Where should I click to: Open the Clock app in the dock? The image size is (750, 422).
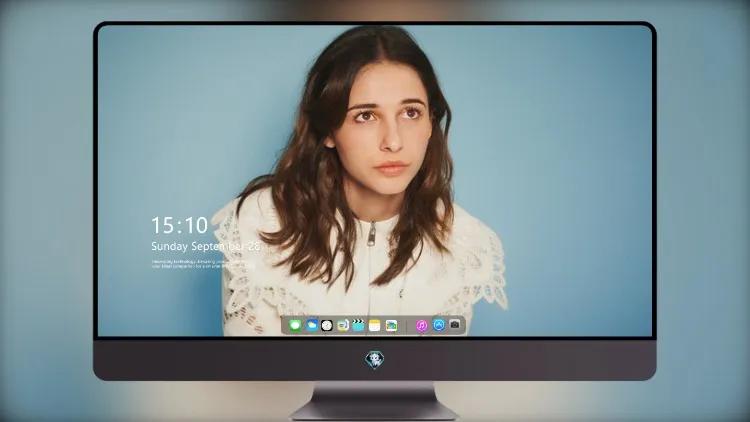click(327, 326)
